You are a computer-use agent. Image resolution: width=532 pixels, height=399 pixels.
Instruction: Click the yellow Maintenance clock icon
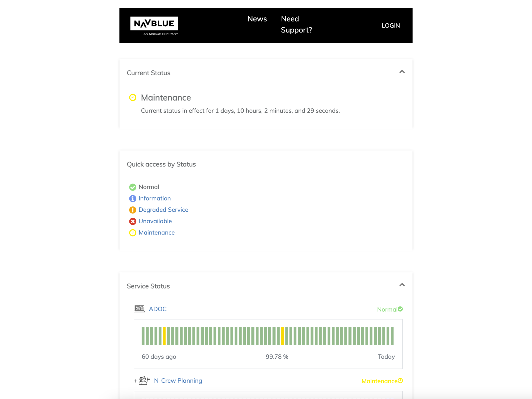tap(133, 233)
